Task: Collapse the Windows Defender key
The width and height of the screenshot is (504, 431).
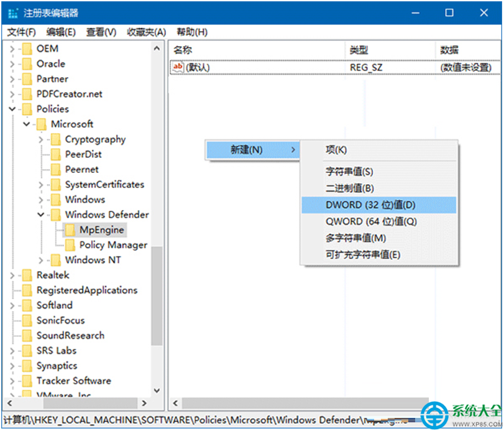Action: (x=41, y=215)
